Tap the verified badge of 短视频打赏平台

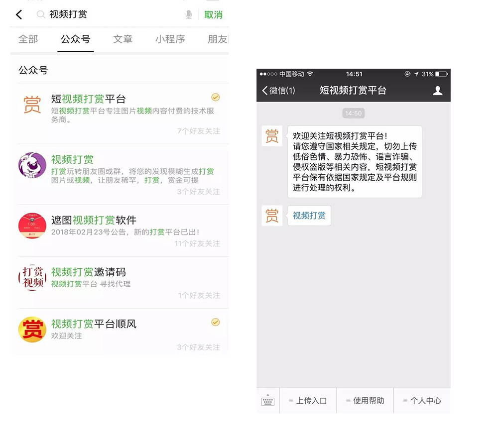click(x=215, y=97)
